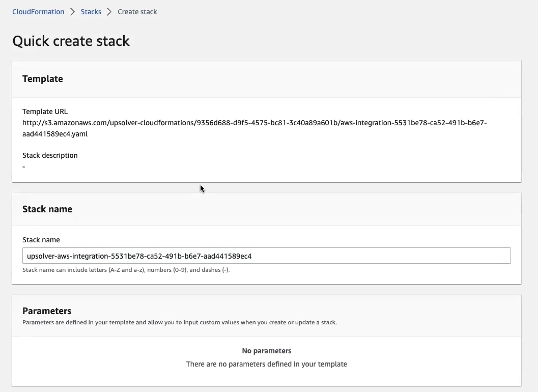The width and height of the screenshot is (538, 392).
Task: Click the Create stack breadcrumb item
Action: pyautogui.click(x=137, y=12)
